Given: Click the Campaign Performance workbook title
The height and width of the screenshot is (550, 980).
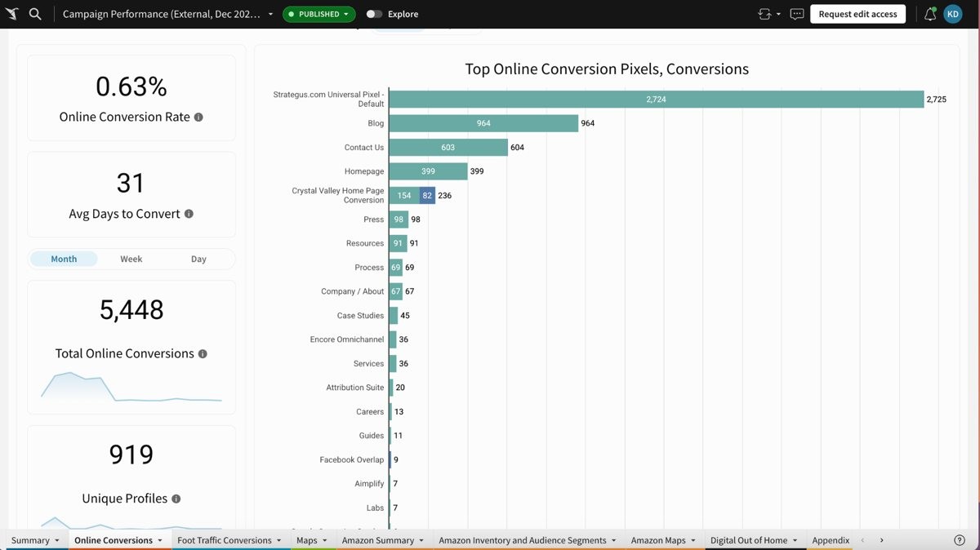Looking at the screenshot, I should click(162, 14).
